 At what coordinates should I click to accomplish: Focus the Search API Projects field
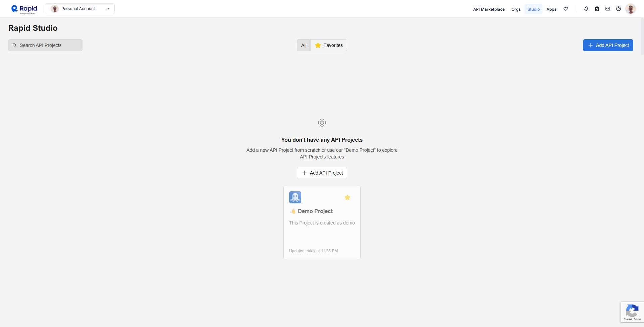(x=45, y=45)
